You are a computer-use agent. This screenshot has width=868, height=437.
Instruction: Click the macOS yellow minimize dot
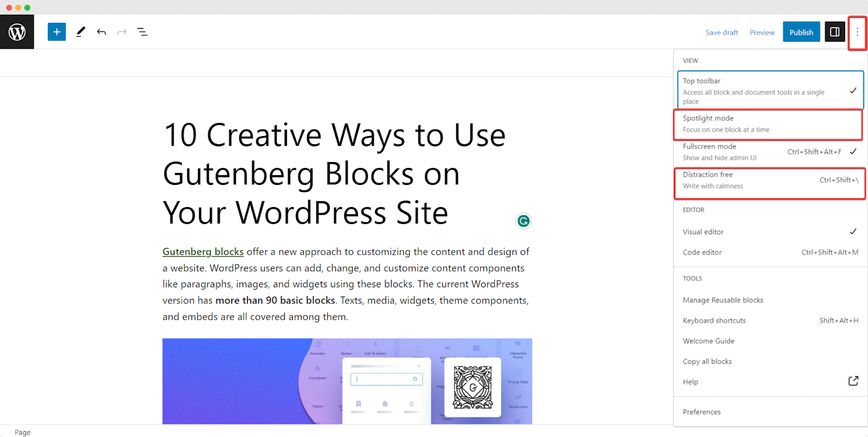18,8
